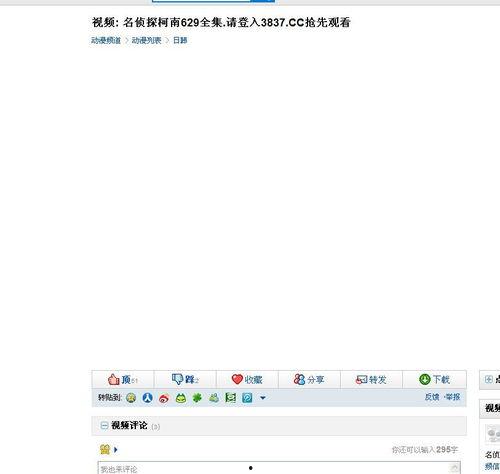This screenshot has height=474, width=500.
Task: Focus the 我也来评论 comment box
Action: point(279,468)
